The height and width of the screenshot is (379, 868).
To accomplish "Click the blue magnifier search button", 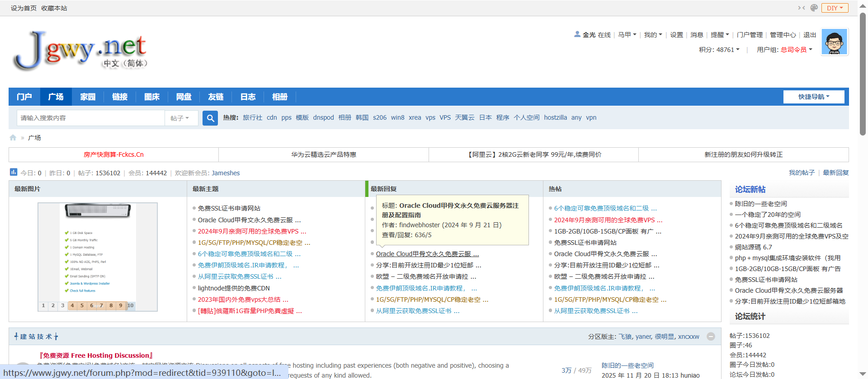I will coord(210,118).
